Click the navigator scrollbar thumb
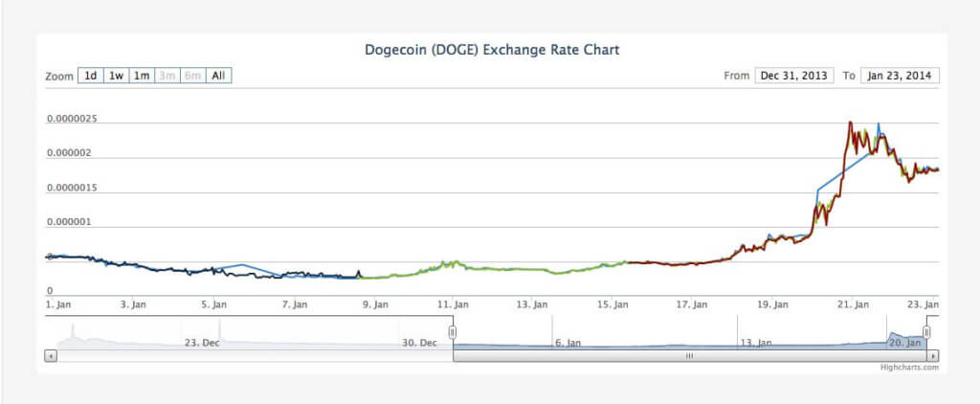This screenshot has width=980, height=404. pyautogui.click(x=690, y=356)
